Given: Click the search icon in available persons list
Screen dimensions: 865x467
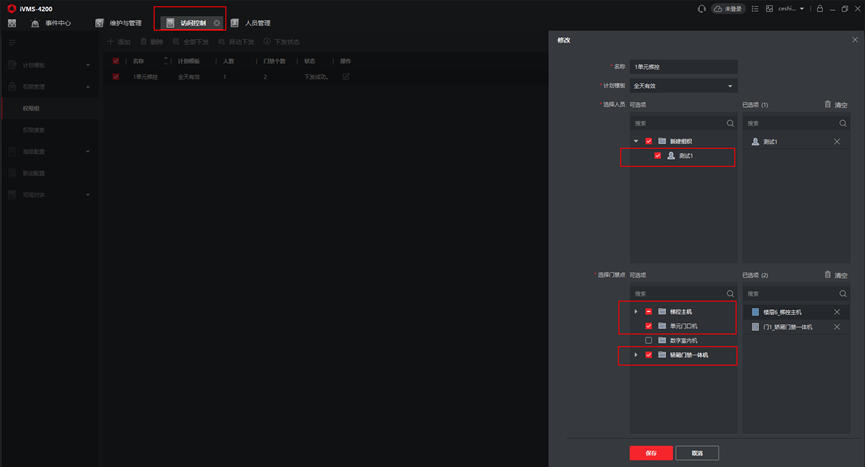Looking at the screenshot, I should [730, 124].
